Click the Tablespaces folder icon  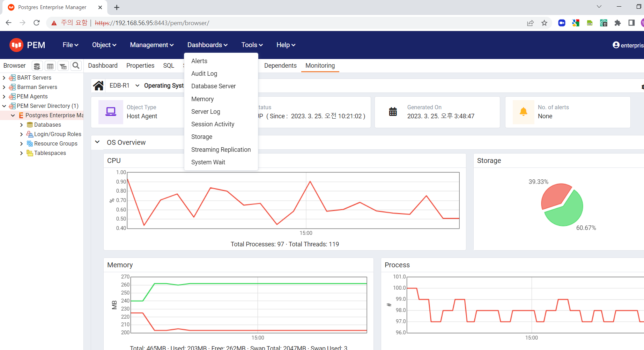(x=30, y=153)
